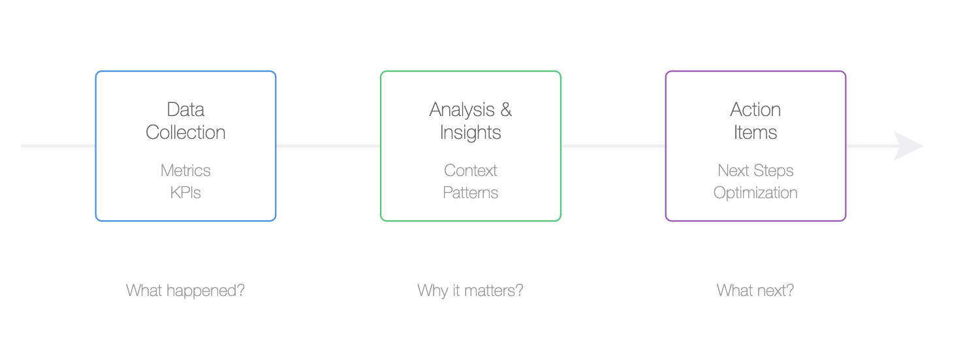Screen dimensions: 980x341
Task: Click the Patterns label
Action: click(x=471, y=193)
